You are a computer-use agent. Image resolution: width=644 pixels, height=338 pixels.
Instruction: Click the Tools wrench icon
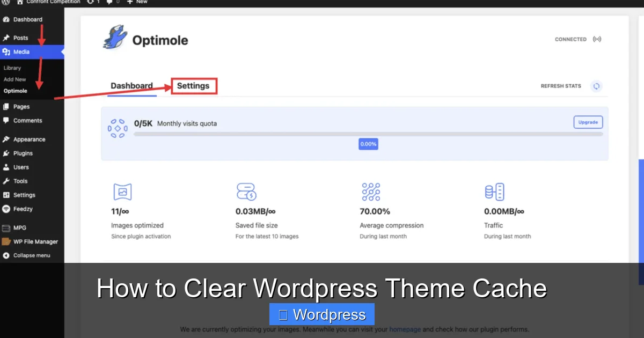6,181
